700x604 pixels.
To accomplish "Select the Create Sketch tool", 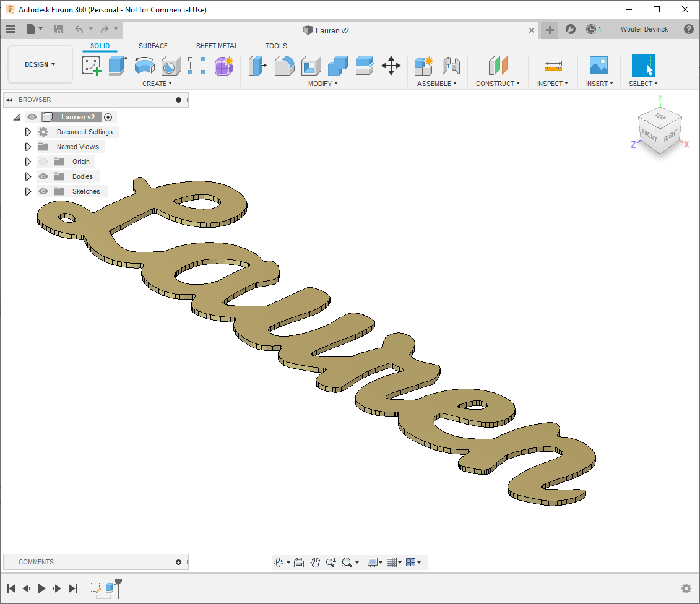I will 92,66.
